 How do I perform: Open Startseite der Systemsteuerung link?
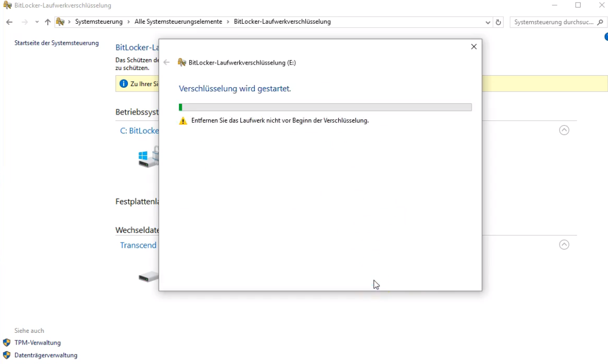pyautogui.click(x=56, y=43)
